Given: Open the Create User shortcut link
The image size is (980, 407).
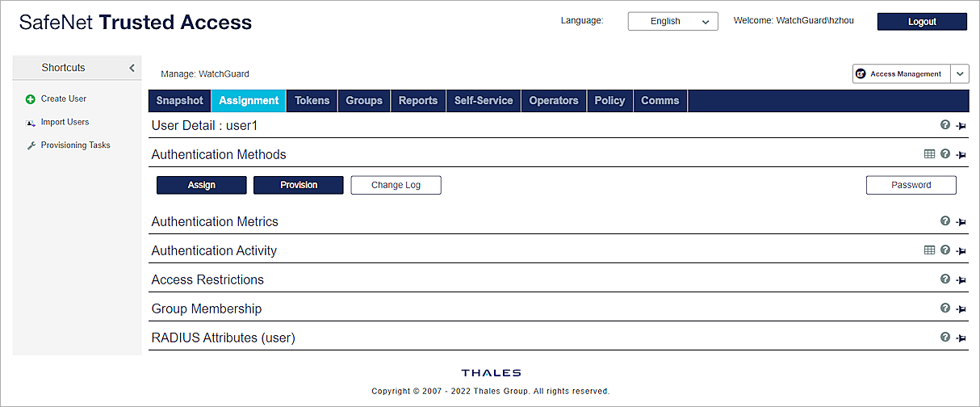Looking at the screenshot, I should click(64, 99).
